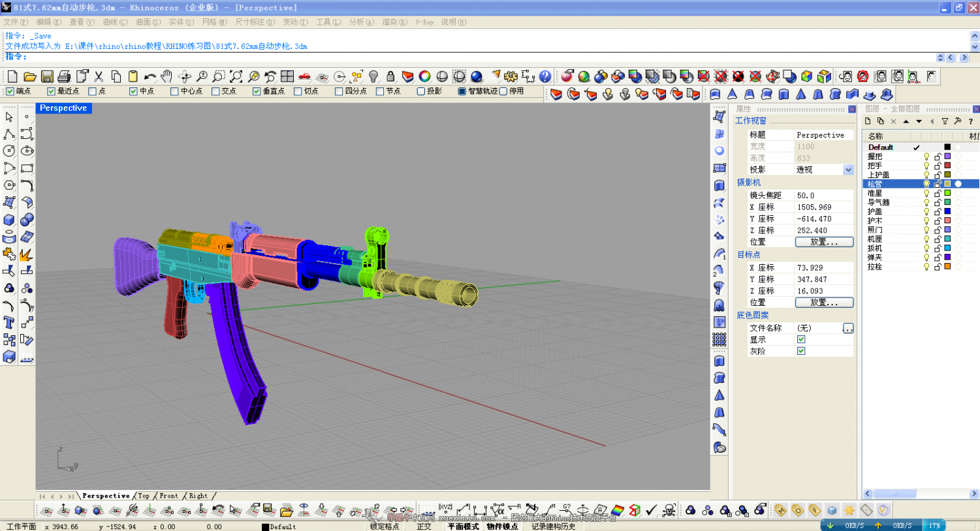This screenshot has width=980, height=531.
Task: Toggle the 端点 osnap checkbox
Action: 10,91
